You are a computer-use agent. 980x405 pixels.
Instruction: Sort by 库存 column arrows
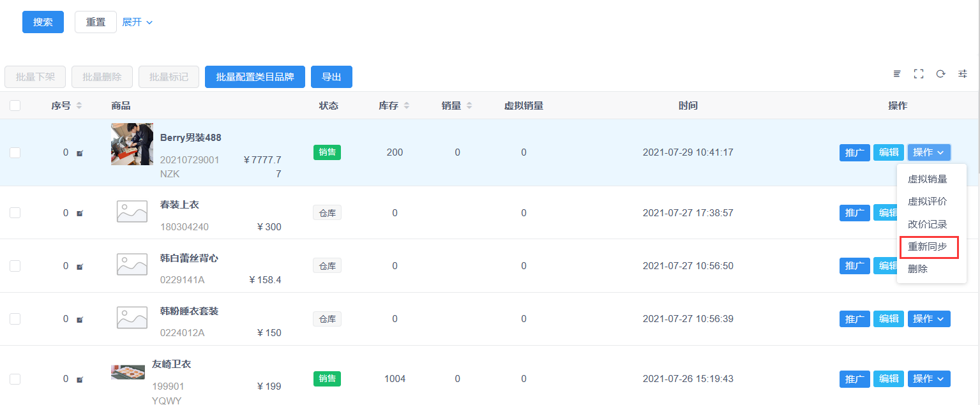(x=407, y=106)
